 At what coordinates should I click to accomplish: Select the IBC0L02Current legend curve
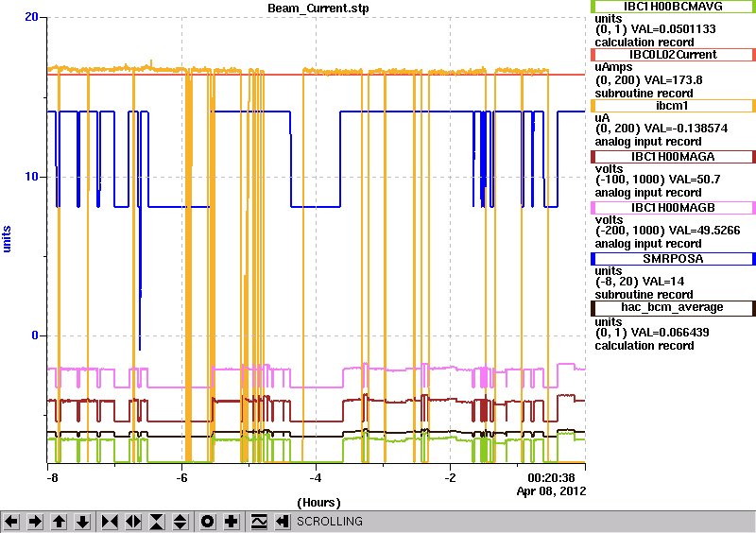[673, 55]
